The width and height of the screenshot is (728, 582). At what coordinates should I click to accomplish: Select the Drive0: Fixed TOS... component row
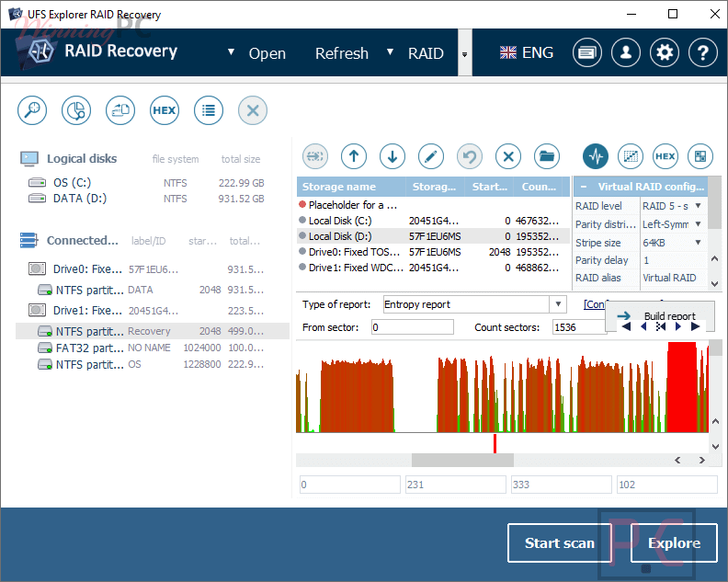coord(433,252)
